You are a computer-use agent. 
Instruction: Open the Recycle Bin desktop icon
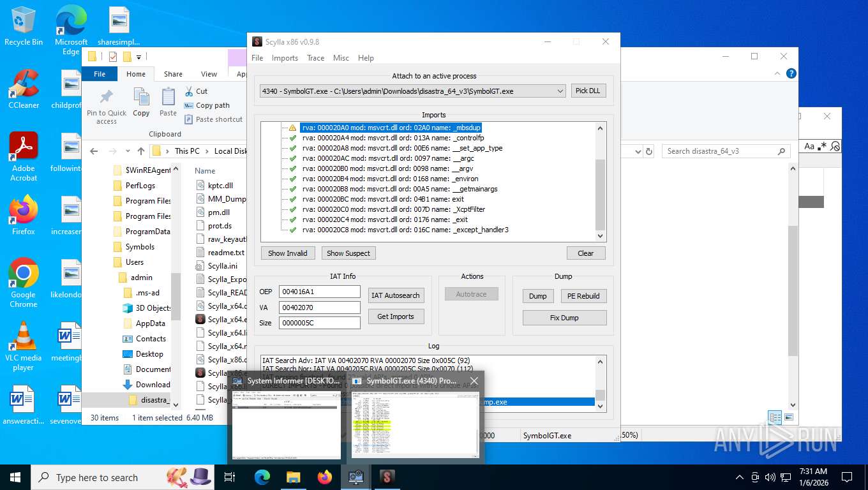24,27
